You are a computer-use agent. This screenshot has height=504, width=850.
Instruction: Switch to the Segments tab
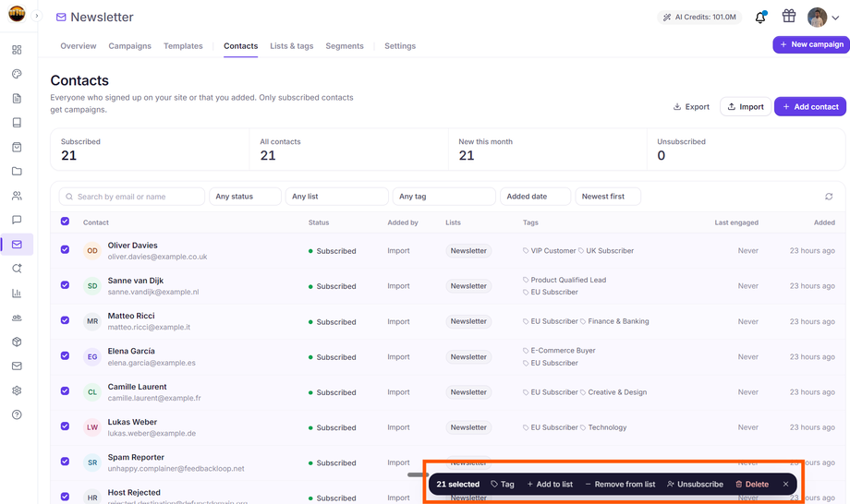[345, 46]
